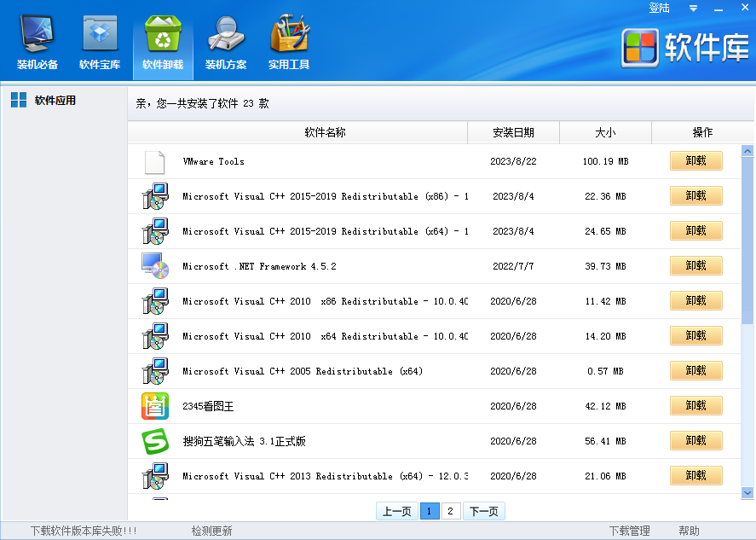The height and width of the screenshot is (540, 756).
Task: Go to page 2 of the list
Action: click(451, 511)
